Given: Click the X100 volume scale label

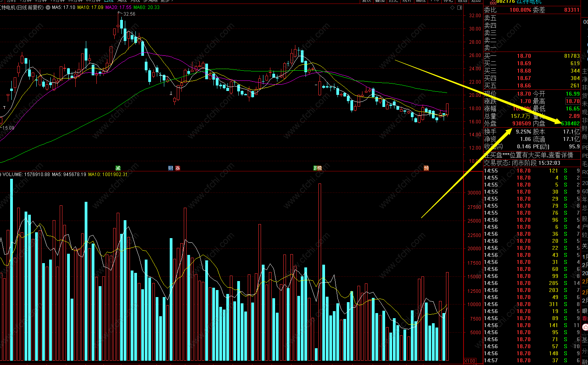Looking at the screenshot, I should pos(470,361).
